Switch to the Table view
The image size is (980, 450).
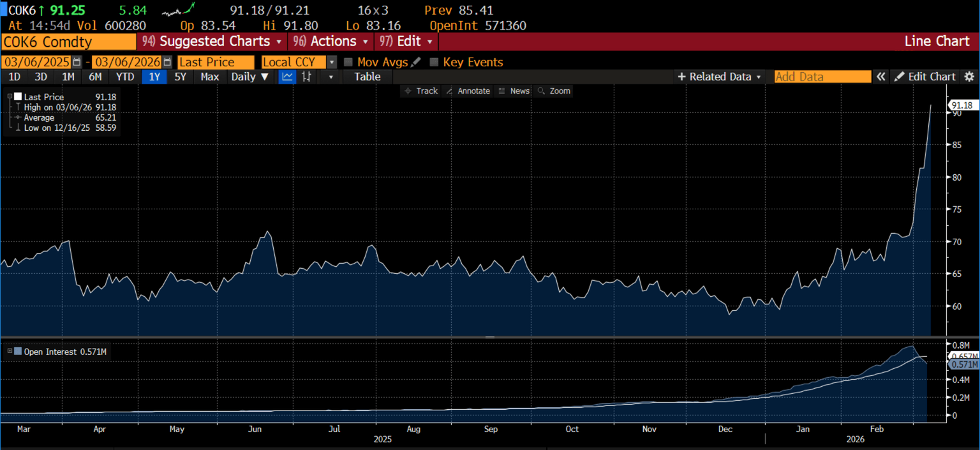tap(367, 77)
